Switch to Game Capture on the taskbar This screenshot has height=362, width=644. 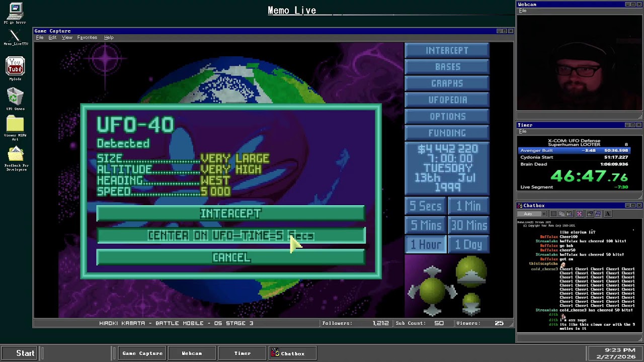(x=142, y=353)
